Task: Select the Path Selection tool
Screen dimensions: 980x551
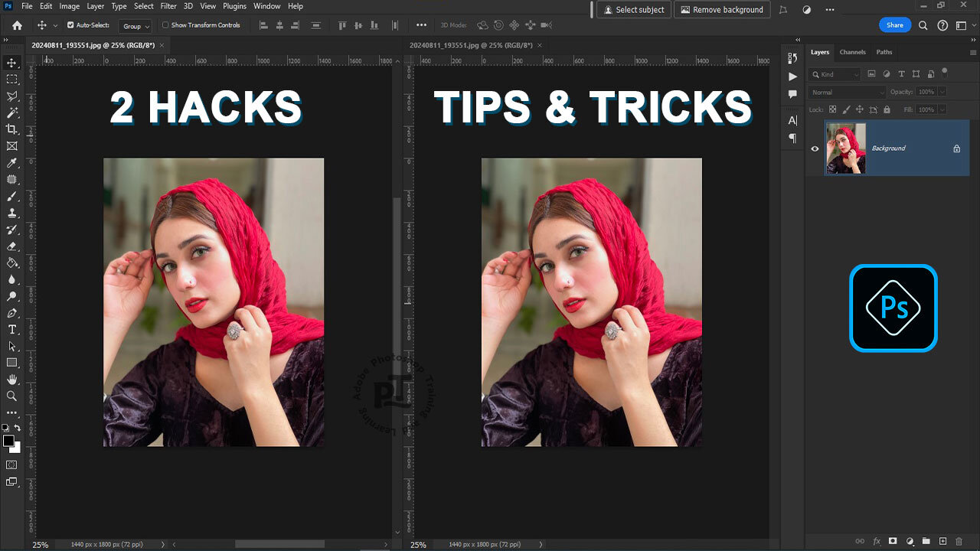Action: (x=11, y=347)
